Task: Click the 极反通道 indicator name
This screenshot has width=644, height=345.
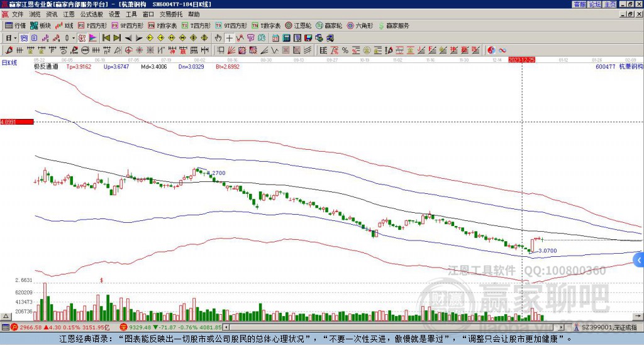Action: pyautogui.click(x=46, y=66)
